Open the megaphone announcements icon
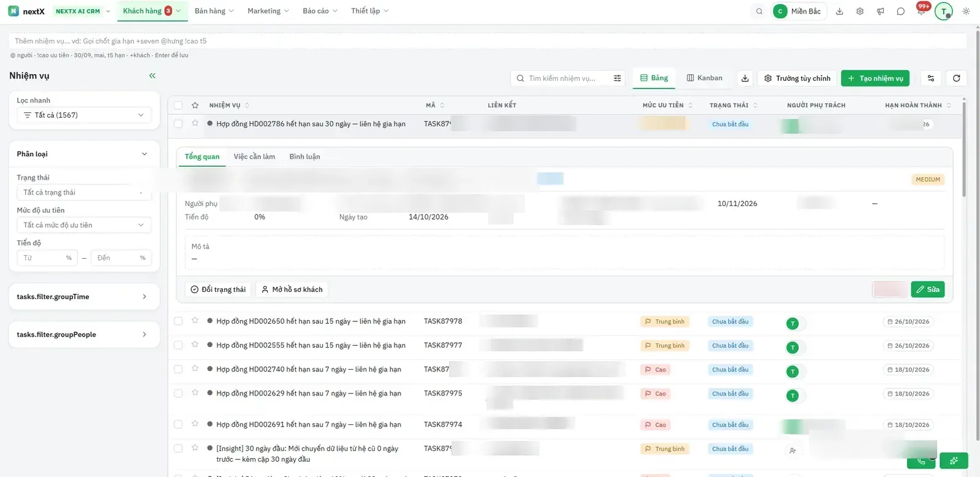This screenshot has height=477, width=980. (880, 11)
